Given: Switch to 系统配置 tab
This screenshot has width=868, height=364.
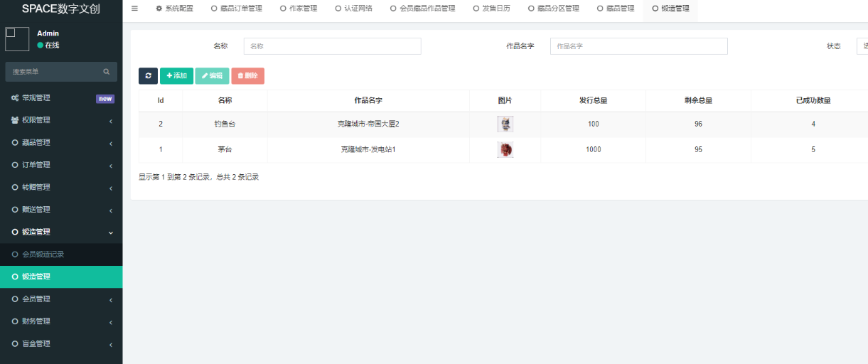Looking at the screenshot, I should [174, 9].
